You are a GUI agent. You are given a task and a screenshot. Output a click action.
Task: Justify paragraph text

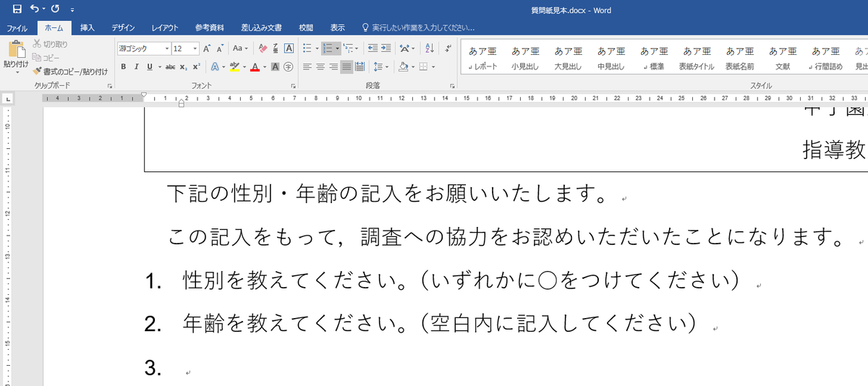point(346,67)
